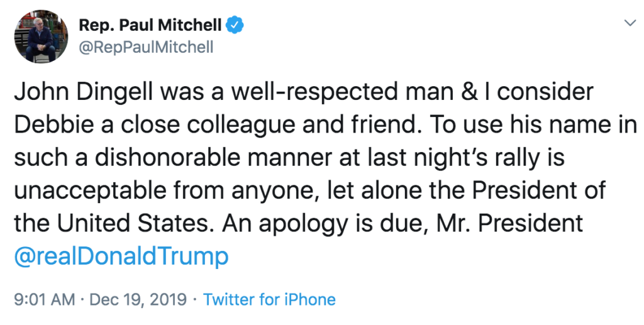Open Rep. Paul Mitchell's profile picture
Screen dimensions: 644x325
(41, 36)
